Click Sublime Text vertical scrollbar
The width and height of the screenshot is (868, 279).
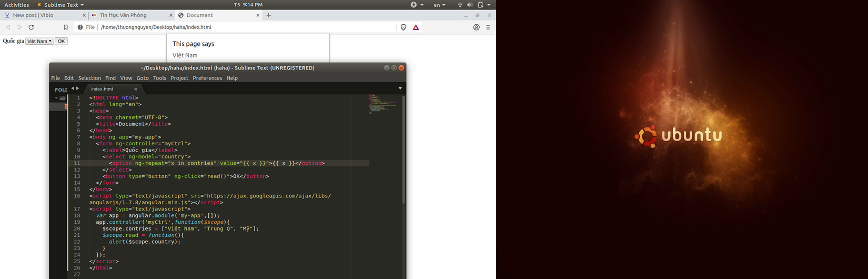click(x=403, y=150)
